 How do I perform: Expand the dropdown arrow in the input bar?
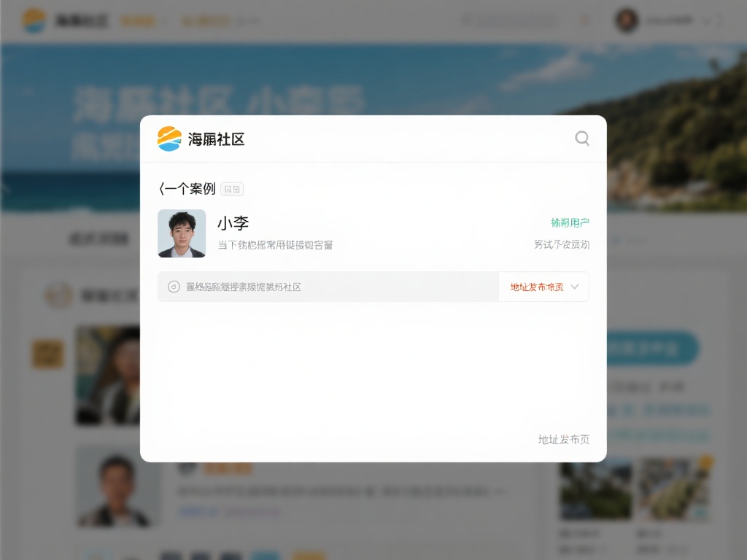(x=575, y=287)
